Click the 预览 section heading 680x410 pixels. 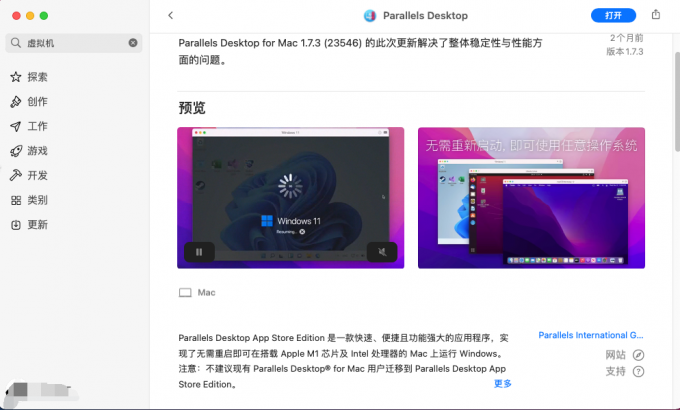(192, 108)
